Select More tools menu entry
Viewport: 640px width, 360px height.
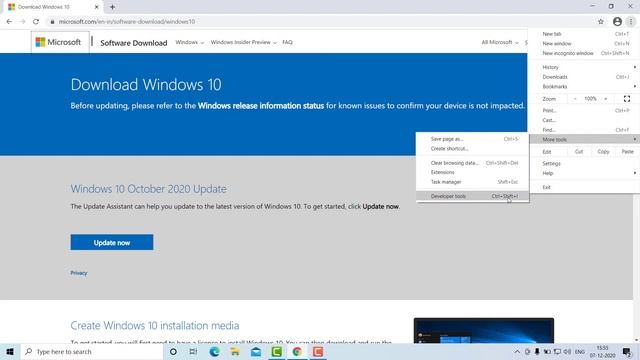coord(584,140)
